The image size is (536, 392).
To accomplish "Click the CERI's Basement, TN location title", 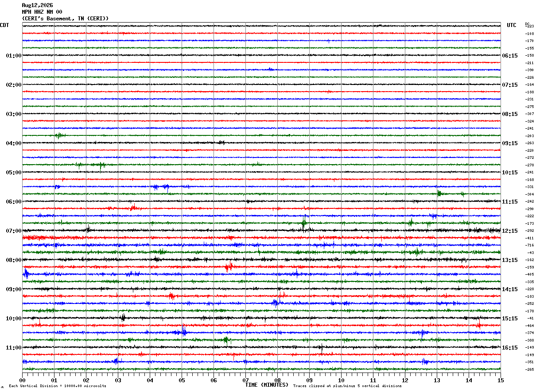I will click(65, 19).
